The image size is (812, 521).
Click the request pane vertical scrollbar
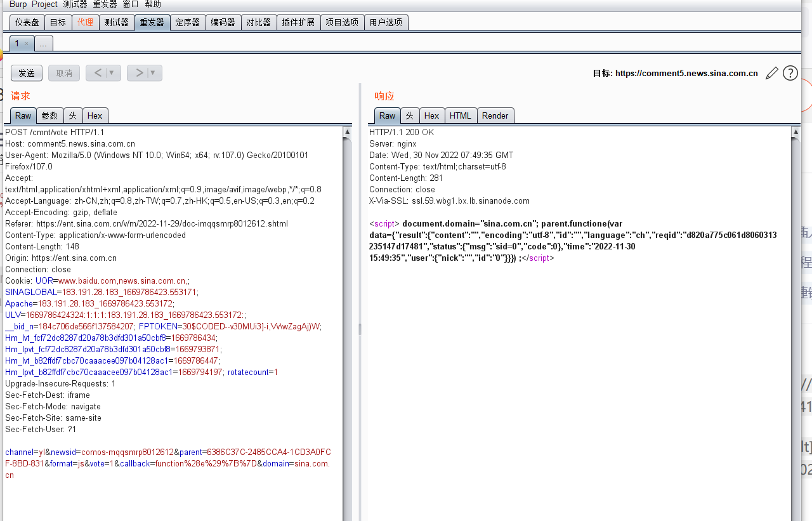pos(347,329)
